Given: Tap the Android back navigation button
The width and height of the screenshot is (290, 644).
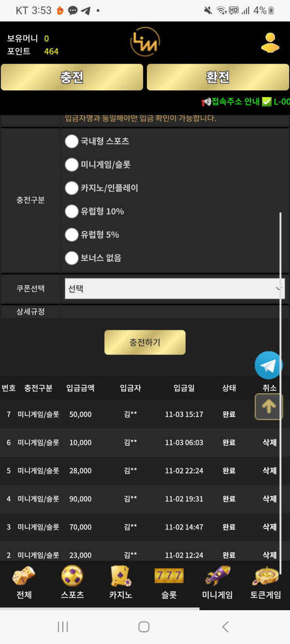Looking at the screenshot, I should coord(225,627).
